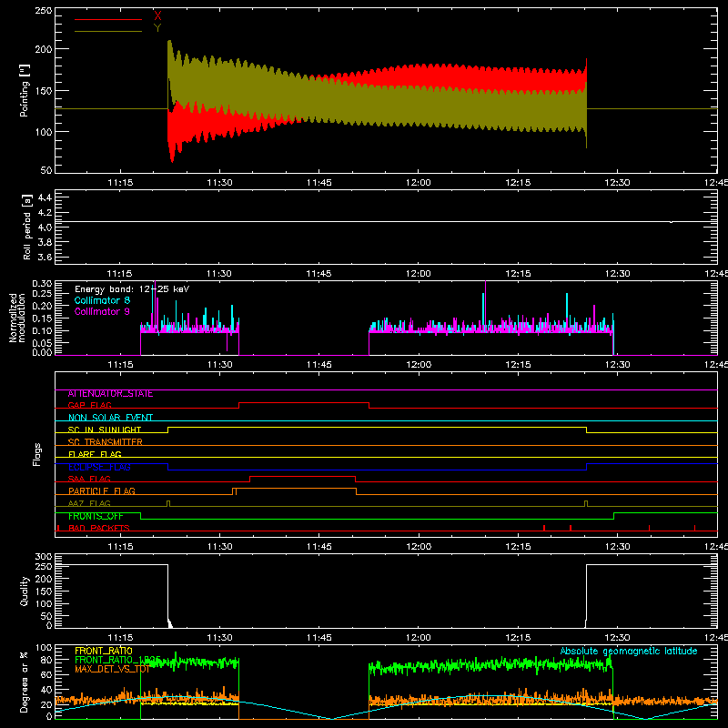
Task: Click the 11:45 time label under the Roll period plot
Action: click(319, 274)
